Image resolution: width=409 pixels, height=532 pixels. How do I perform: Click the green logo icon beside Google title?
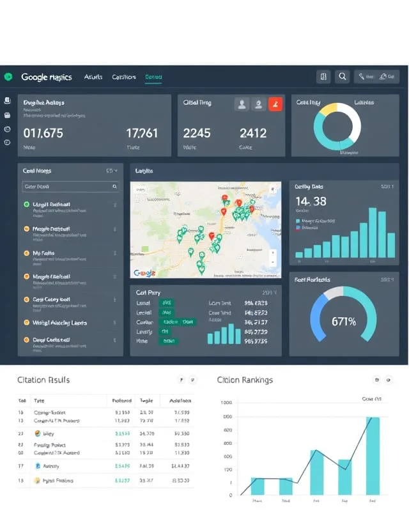8,77
